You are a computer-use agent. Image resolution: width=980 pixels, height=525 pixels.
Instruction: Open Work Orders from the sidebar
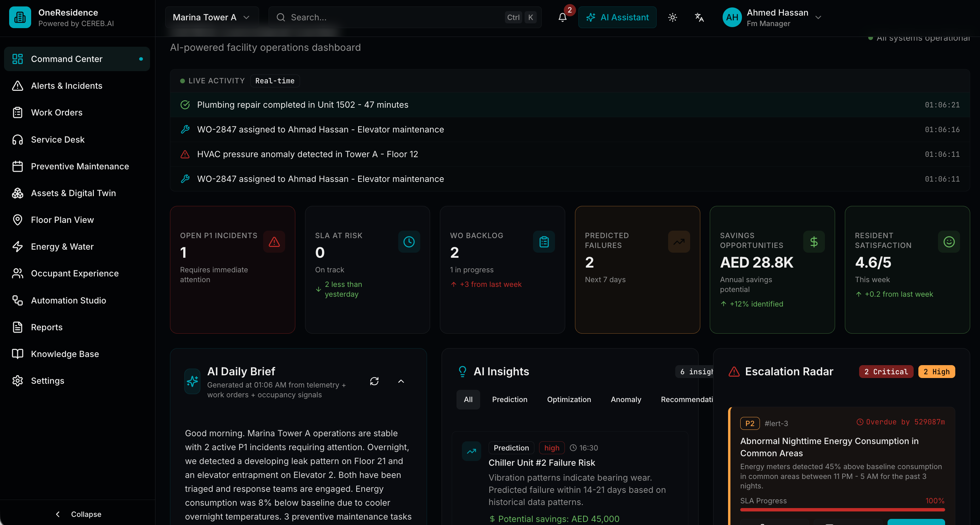(x=57, y=112)
